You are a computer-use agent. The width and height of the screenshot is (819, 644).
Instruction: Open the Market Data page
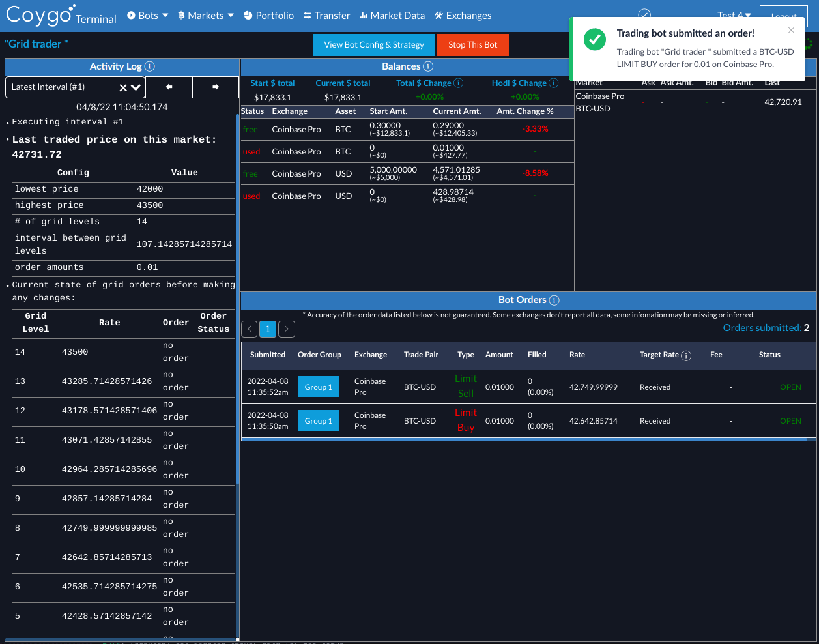tap(392, 16)
